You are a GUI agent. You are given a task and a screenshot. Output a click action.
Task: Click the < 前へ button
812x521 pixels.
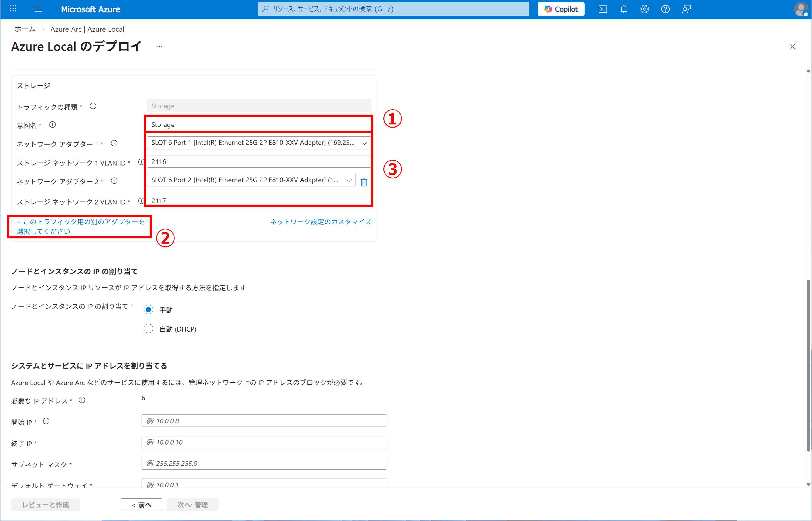click(141, 505)
